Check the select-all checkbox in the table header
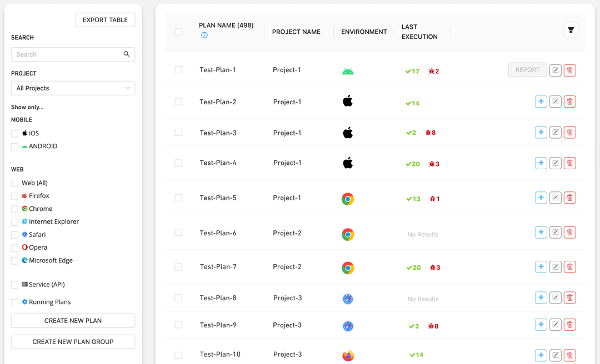 click(178, 32)
